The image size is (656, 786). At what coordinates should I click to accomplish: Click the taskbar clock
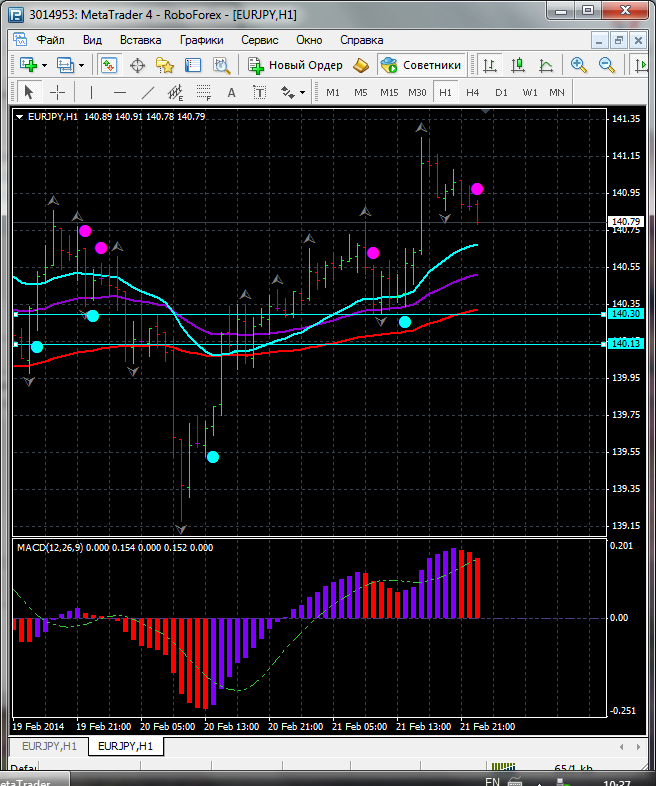617,782
